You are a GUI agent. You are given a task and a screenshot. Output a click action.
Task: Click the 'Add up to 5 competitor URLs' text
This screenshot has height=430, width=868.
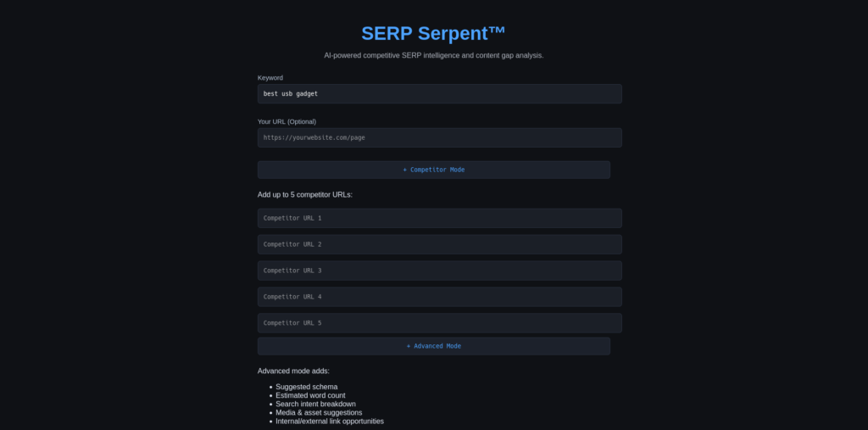click(304, 194)
